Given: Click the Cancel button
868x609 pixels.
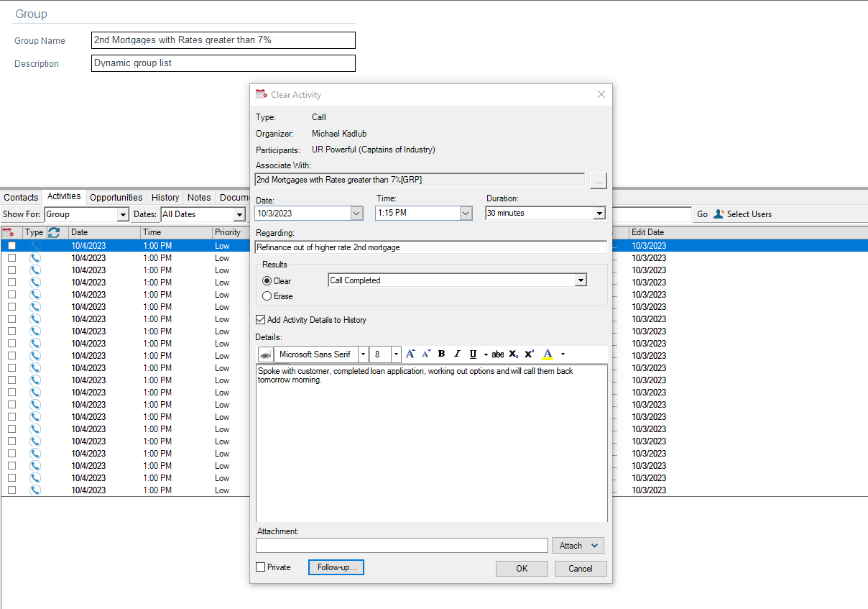Looking at the screenshot, I should 581,569.
